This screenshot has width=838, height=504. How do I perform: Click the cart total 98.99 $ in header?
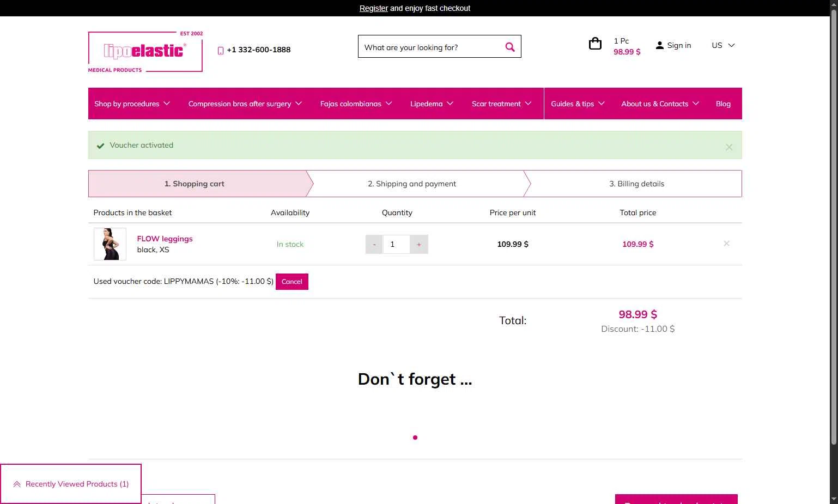click(627, 52)
